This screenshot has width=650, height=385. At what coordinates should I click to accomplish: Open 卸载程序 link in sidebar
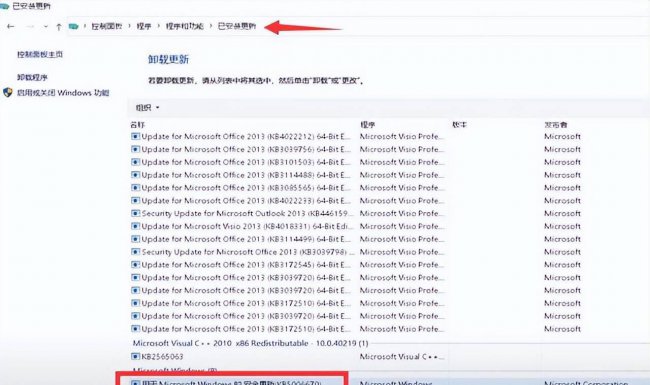[x=32, y=77]
